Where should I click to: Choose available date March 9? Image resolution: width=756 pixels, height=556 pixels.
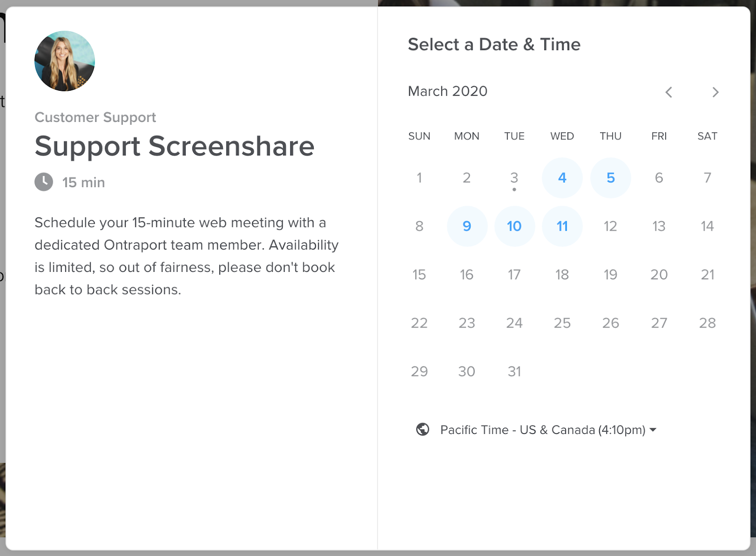(x=467, y=226)
